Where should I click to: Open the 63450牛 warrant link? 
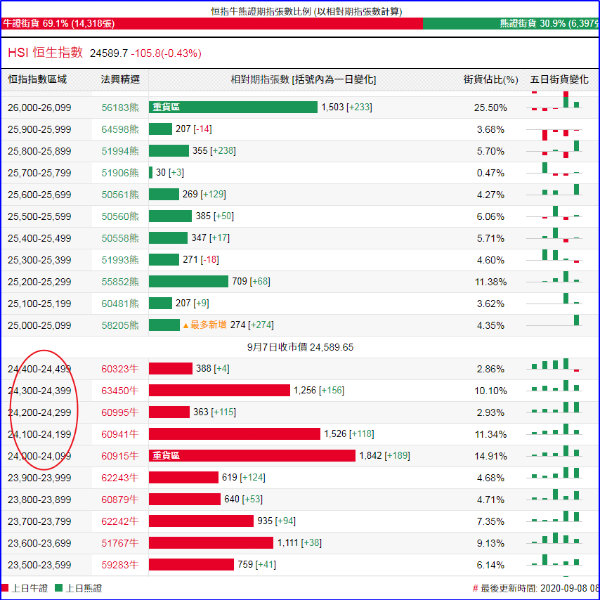(119, 391)
